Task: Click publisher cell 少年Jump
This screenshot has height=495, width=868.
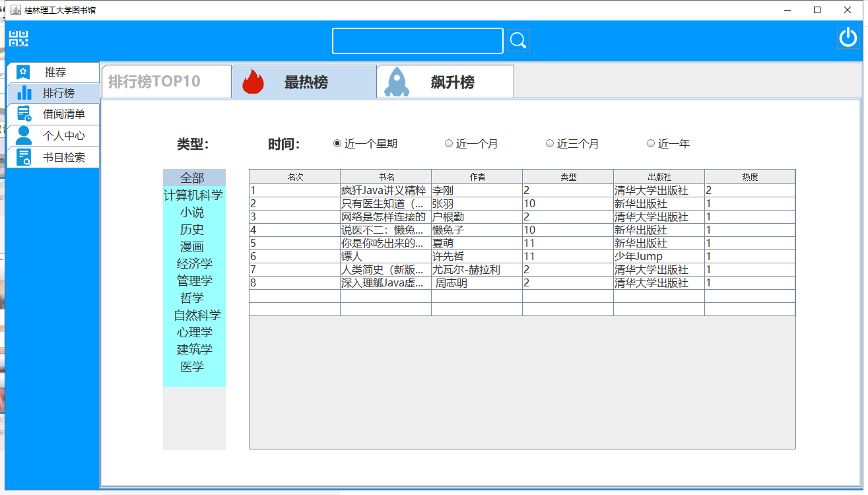Action: (x=659, y=257)
